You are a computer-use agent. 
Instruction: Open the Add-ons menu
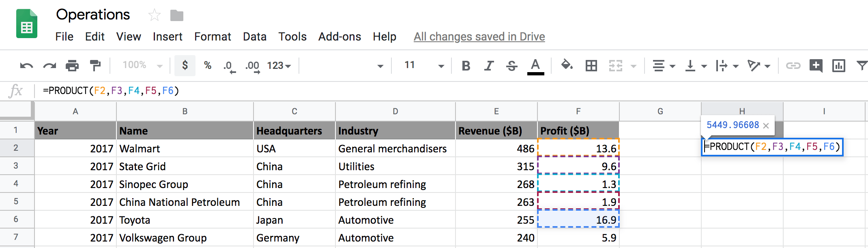pos(340,36)
